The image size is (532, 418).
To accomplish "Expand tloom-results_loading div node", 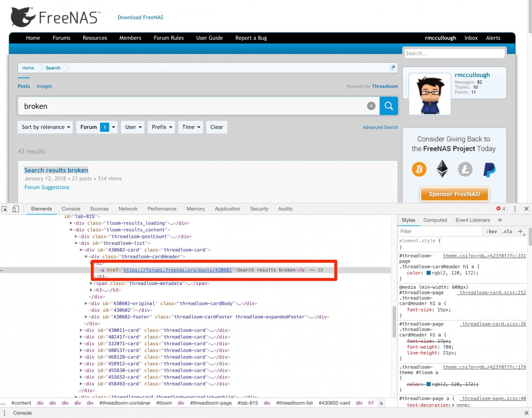I will pos(71,223).
